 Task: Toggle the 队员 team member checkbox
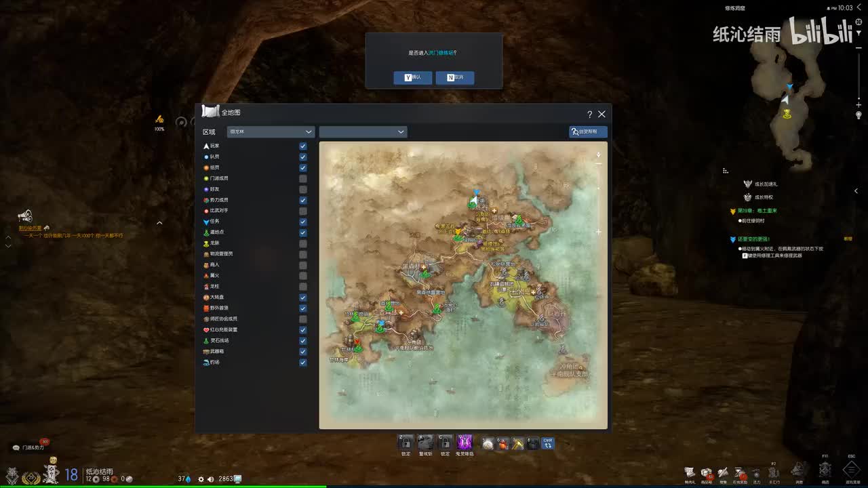point(303,157)
